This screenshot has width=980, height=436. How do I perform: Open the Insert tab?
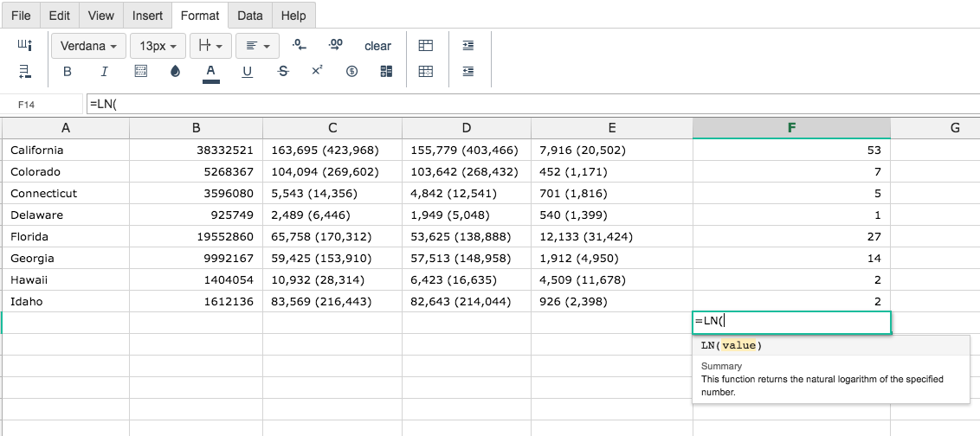tap(147, 16)
